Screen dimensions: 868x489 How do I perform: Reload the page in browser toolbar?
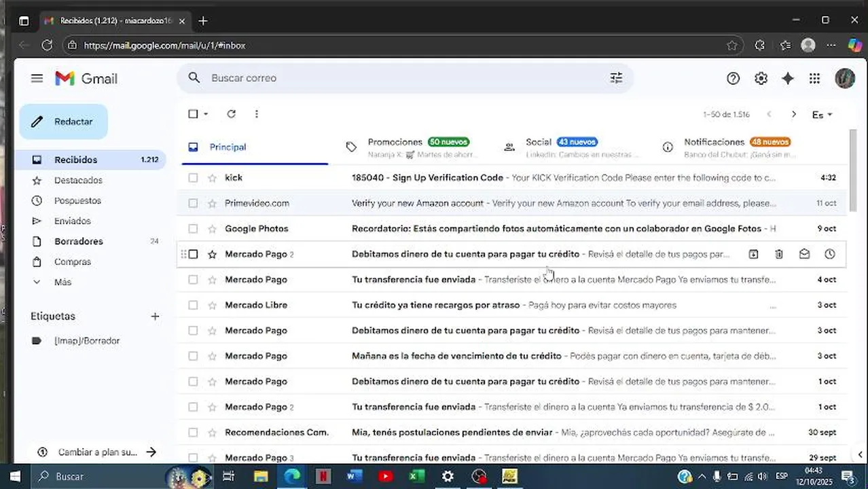point(47,46)
